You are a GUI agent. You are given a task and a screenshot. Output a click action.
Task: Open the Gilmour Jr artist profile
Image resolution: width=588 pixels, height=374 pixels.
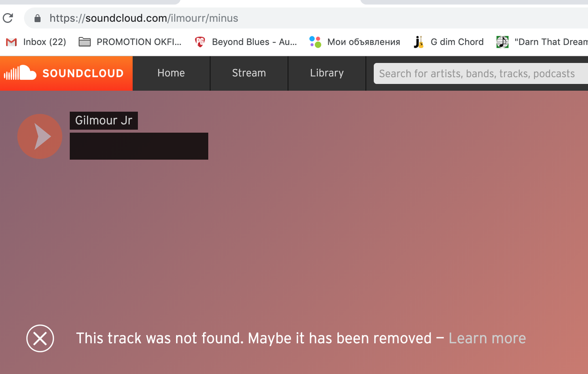104,121
